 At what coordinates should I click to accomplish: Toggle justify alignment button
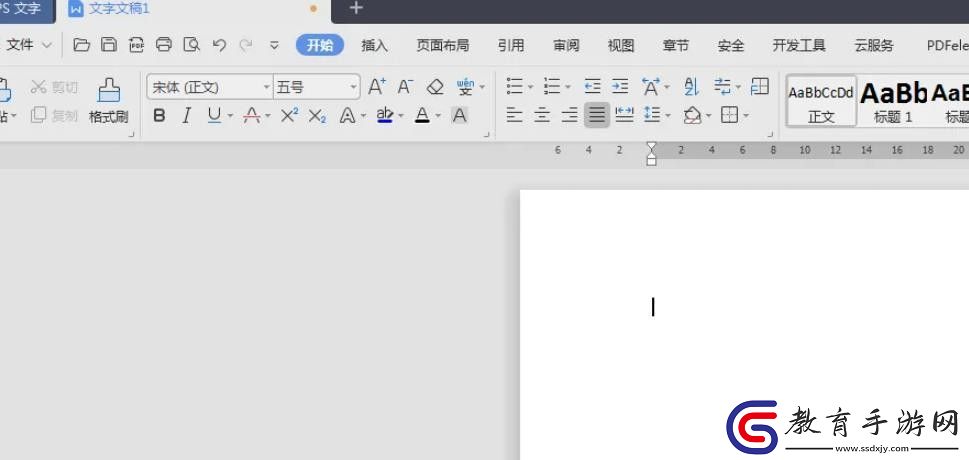597,115
